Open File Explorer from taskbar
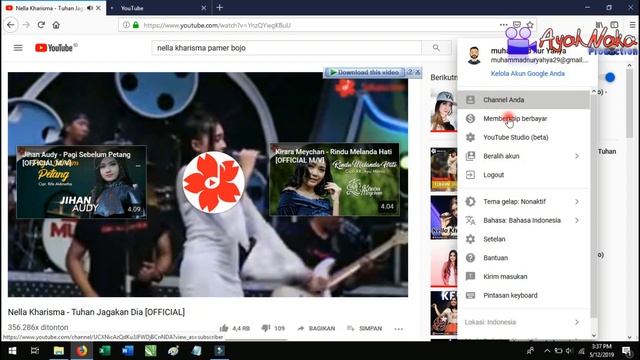 tap(58, 351)
